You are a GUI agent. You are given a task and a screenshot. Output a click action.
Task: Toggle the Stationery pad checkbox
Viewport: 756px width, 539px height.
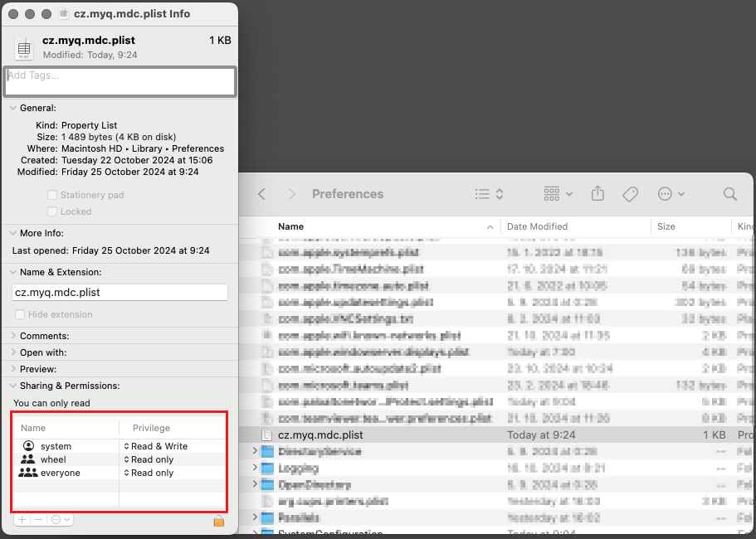click(53, 195)
